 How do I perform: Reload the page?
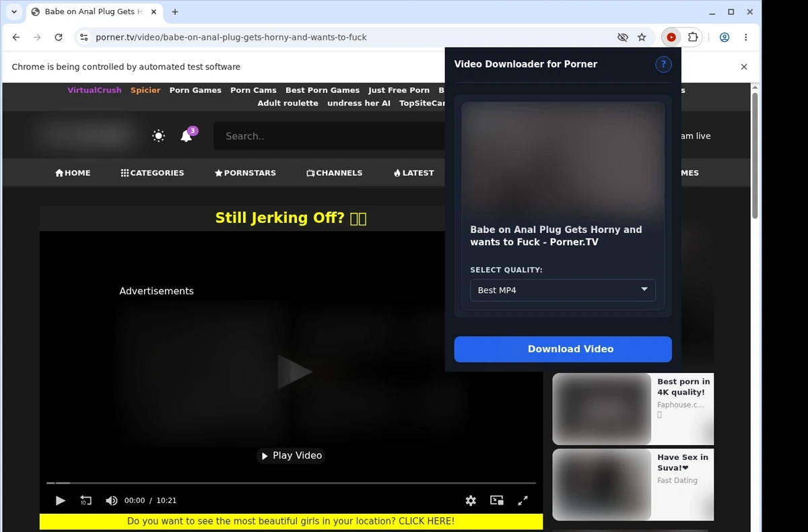click(x=59, y=37)
